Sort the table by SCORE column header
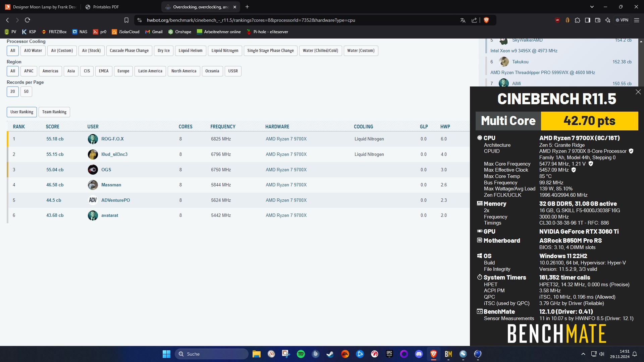This screenshot has height=362, width=644. (x=52, y=127)
